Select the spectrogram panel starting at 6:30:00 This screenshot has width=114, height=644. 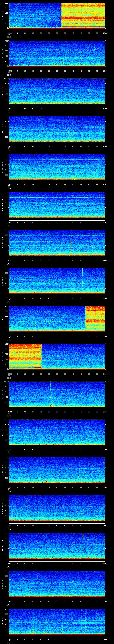[x=57, y=621]
